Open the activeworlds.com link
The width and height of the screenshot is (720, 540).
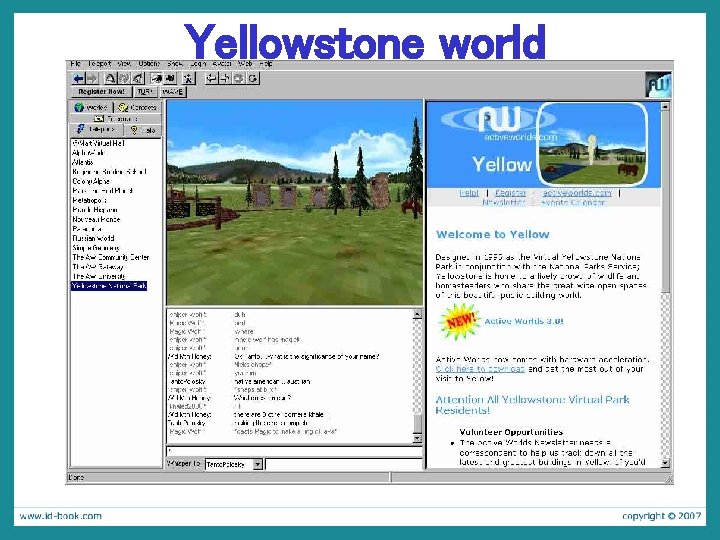click(x=577, y=193)
